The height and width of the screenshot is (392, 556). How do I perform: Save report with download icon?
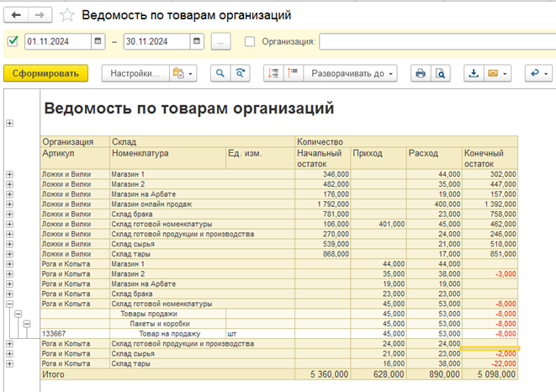click(474, 73)
